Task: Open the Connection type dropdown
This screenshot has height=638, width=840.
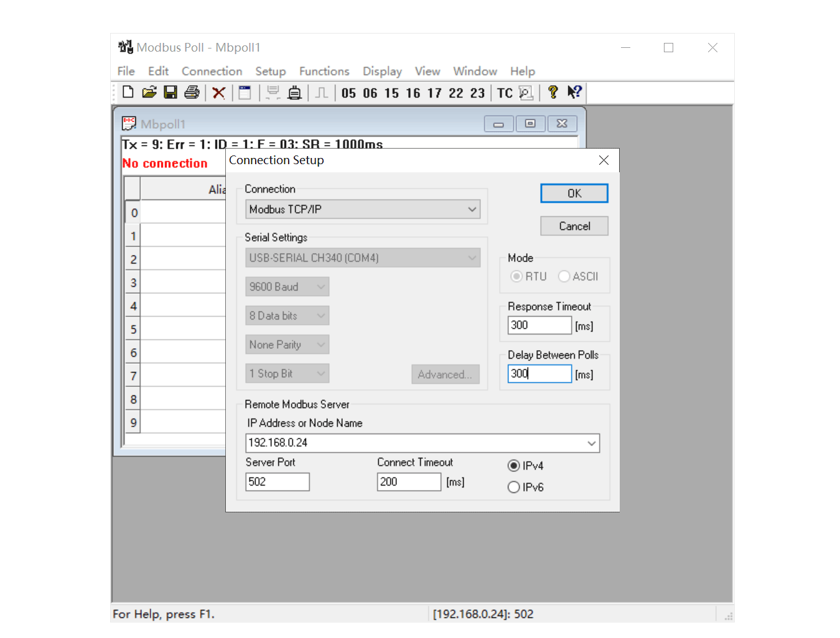Action: coord(472,209)
